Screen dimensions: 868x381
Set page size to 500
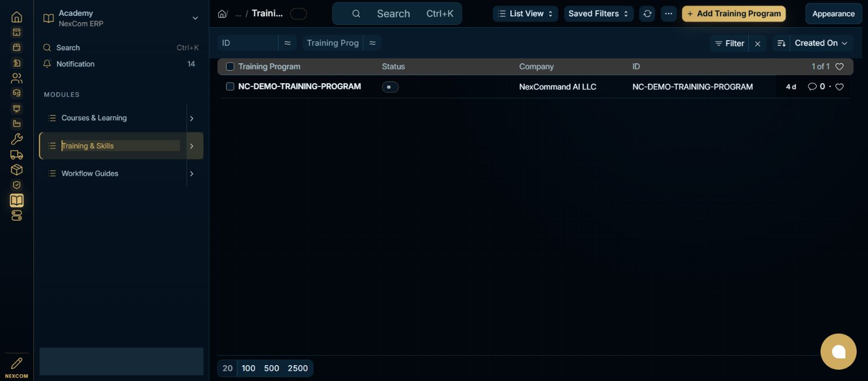pyautogui.click(x=272, y=368)
